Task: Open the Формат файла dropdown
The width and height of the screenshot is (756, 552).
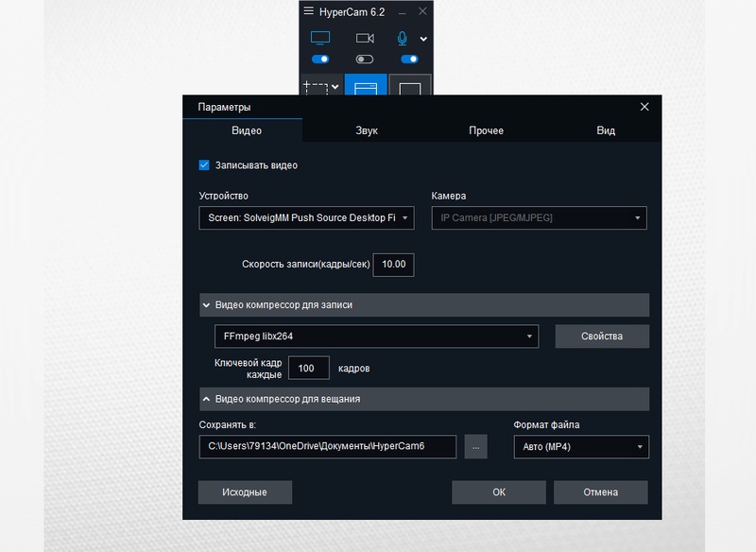Action: coord(581,447)
